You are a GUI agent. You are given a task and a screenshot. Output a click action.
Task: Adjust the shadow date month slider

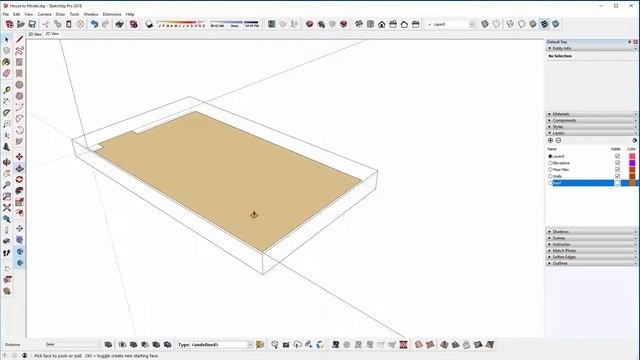181,24
